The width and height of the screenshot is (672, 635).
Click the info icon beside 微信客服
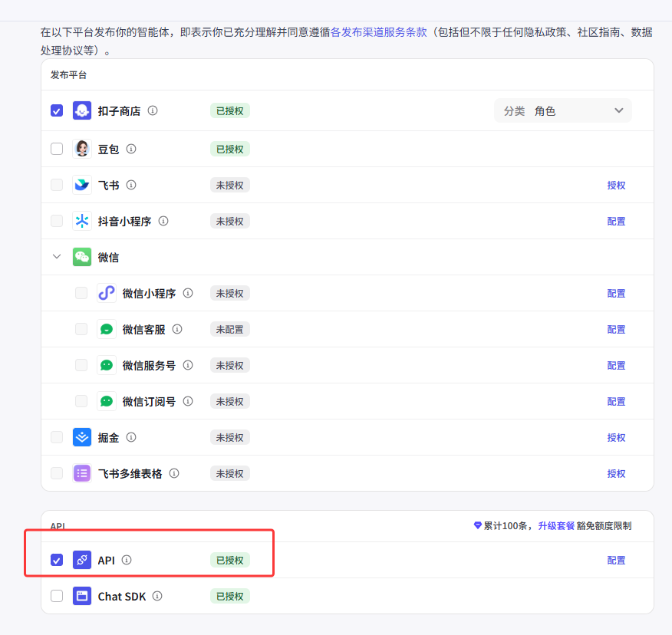(x=177, y=329)
